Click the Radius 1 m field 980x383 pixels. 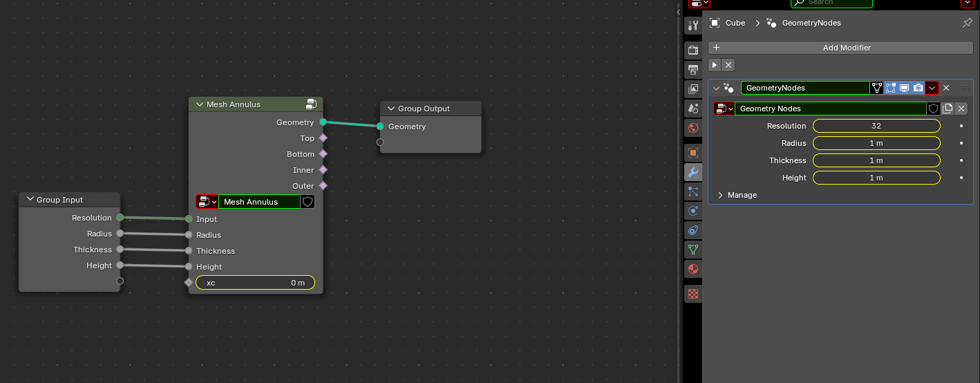876,143
